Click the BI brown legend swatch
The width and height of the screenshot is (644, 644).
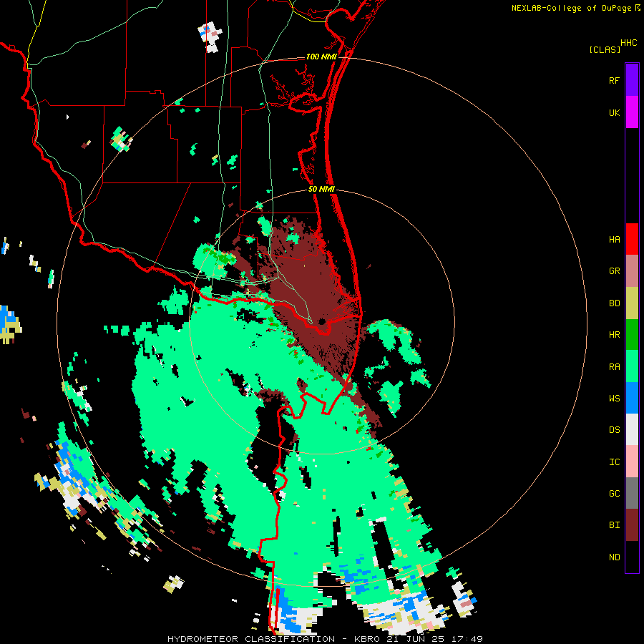tap(632, 525)
